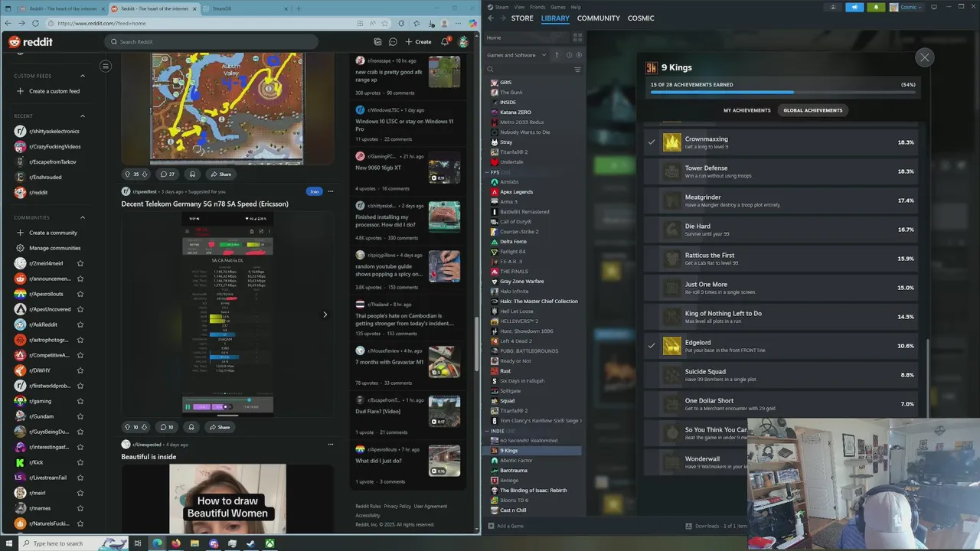Open options menu on r/speedtest post
Viewport: 980px width, 551px height.
pyautogui.click(x=331, y=191)
